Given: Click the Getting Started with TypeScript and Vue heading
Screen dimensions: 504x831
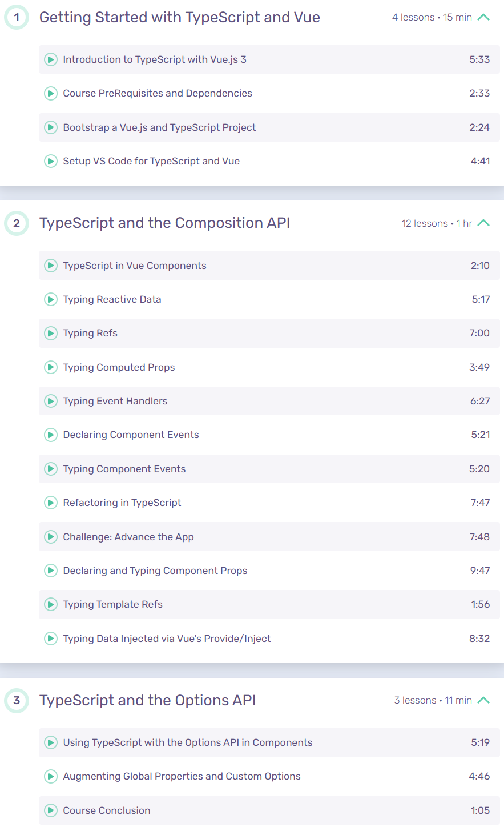Looking at the screenshot, I should pyautogui.click(x=180, y=17).
